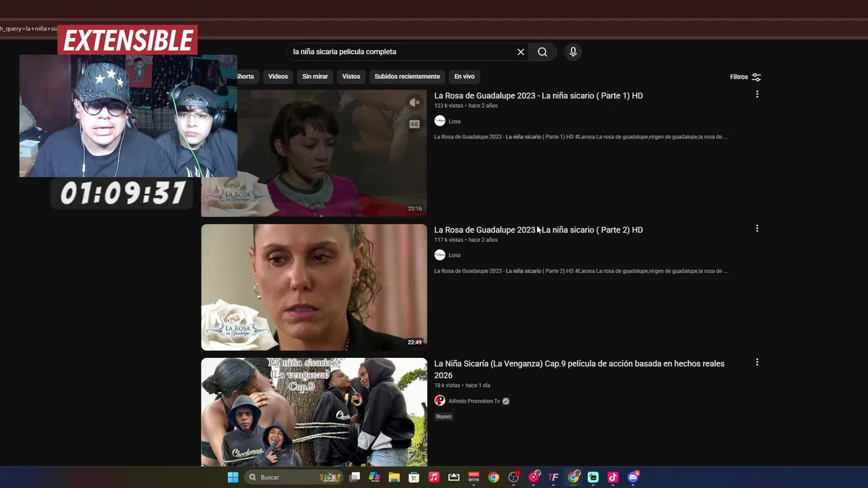Click the taskbar Buscar search box
The image size is (868, 488).
293,477
